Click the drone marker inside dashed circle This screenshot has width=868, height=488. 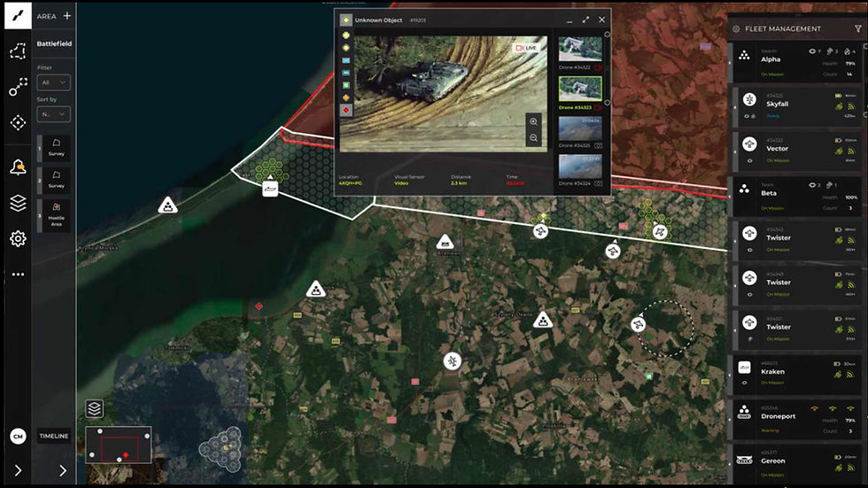click(639, 323)
